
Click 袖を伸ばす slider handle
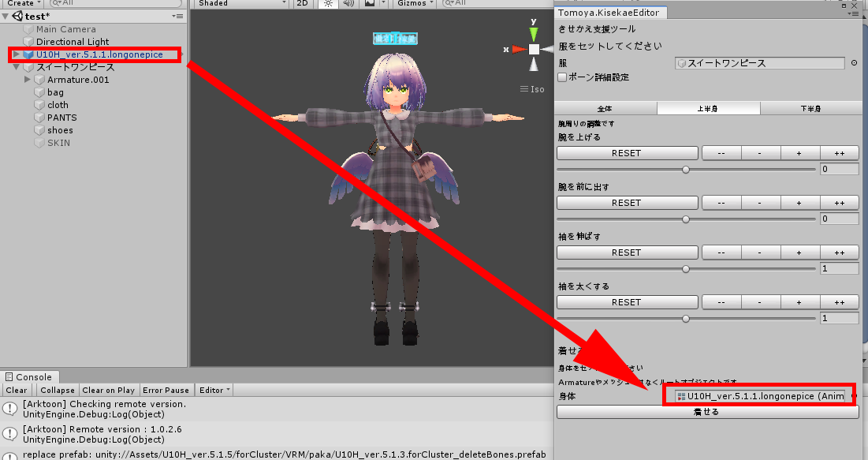(x=686, y=269)
